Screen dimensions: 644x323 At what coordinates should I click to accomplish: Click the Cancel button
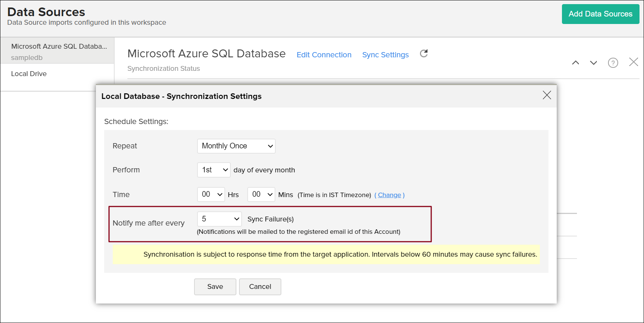tap(260, 287)
